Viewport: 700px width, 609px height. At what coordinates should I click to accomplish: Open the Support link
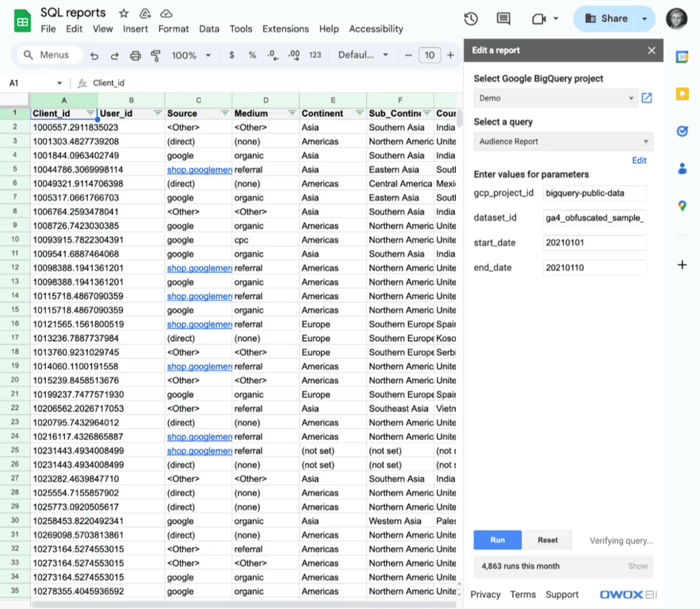tap(561, 595)
